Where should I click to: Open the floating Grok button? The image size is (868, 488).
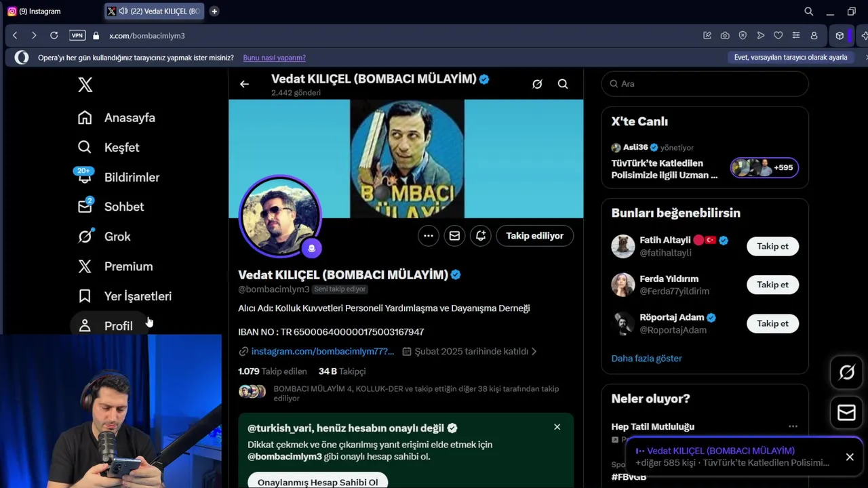pos(846,372)
